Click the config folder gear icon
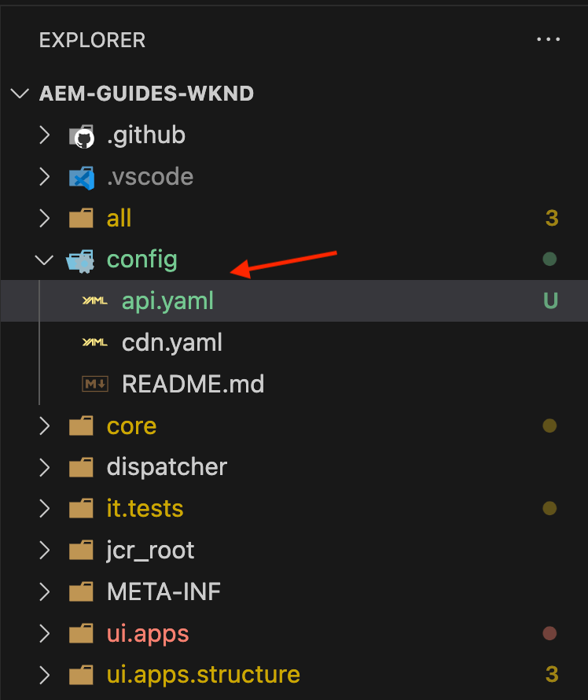 click(80, 260)
